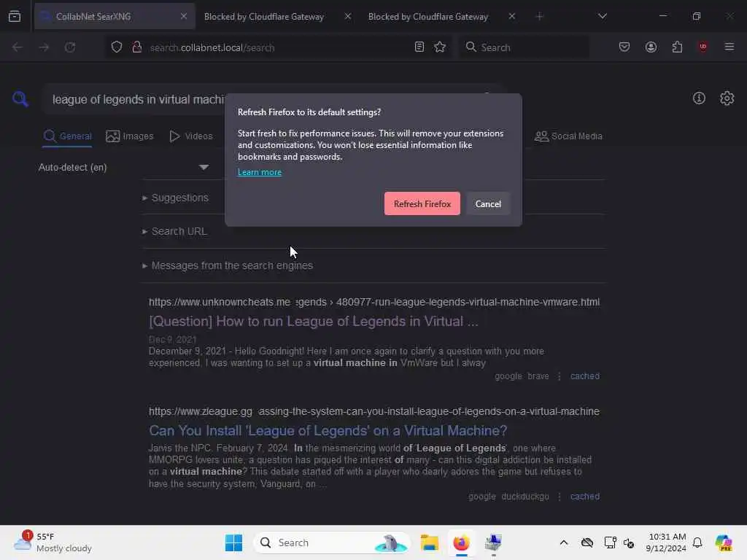Open tracking protection shield icon
This screenshot has width=747, height=560.
coord(117,47)
